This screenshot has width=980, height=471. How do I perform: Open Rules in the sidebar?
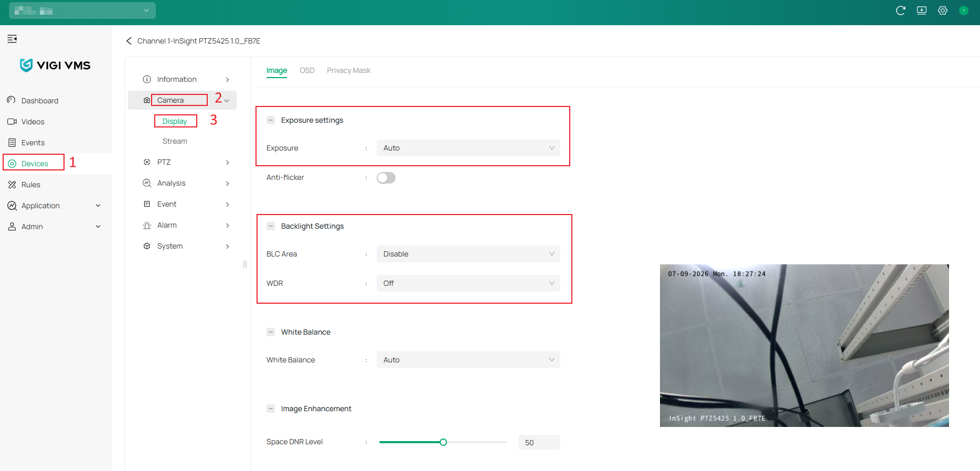pyautogui.click(x=56, y=185)
